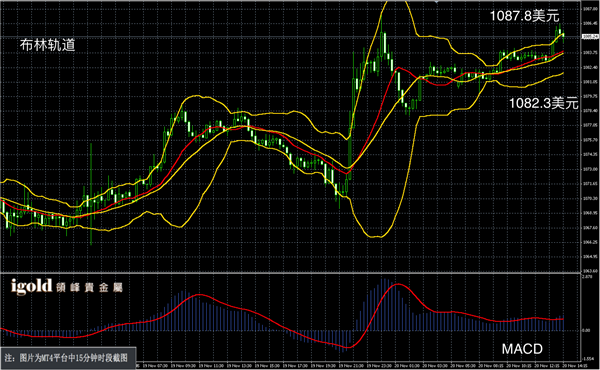Screen dimensions: 600x370
Task: Click the 布林轨道 label
Action: 47,45
